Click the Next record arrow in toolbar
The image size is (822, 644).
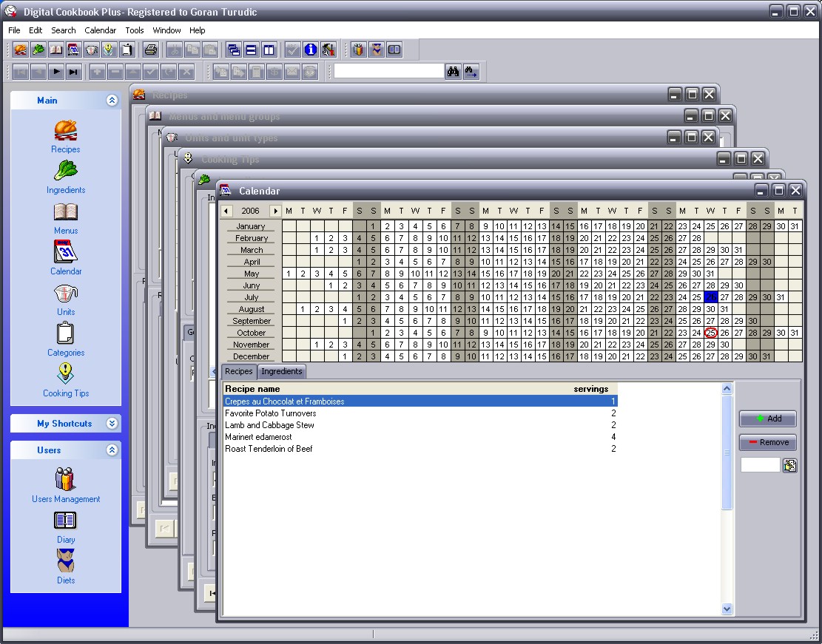point(56,71)
